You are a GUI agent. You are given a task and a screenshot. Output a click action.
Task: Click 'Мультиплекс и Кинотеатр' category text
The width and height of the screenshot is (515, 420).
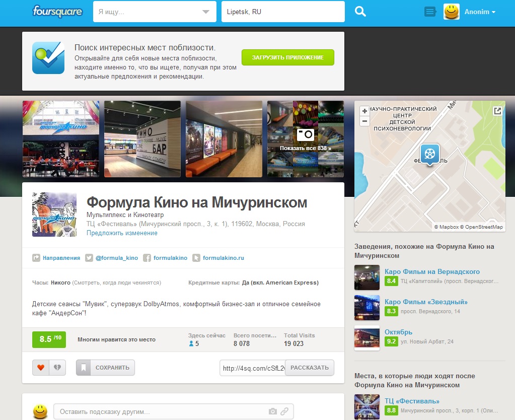point(125,215)
